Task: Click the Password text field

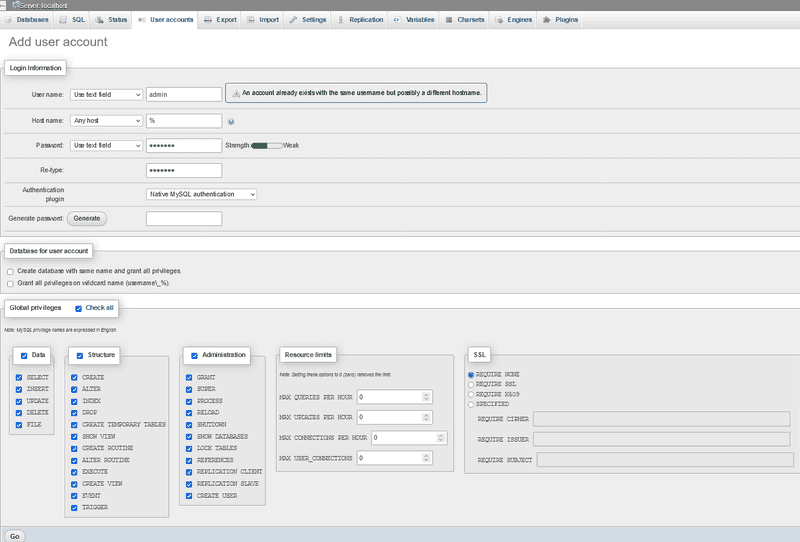Action: (184, 145)
